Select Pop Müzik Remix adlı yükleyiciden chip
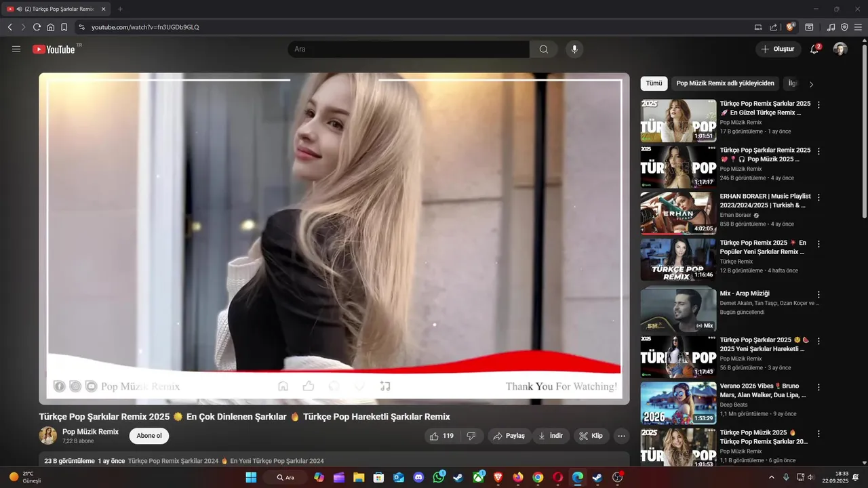Screen dimensions: 868x488 tap(725, 83)
